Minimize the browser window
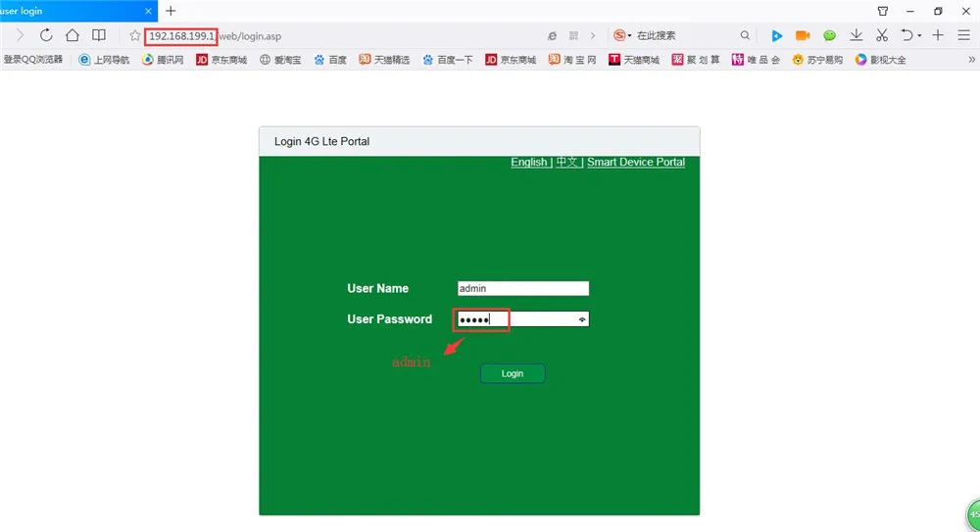The height and width of the screenshot is (532, 980). click(910, 11)
